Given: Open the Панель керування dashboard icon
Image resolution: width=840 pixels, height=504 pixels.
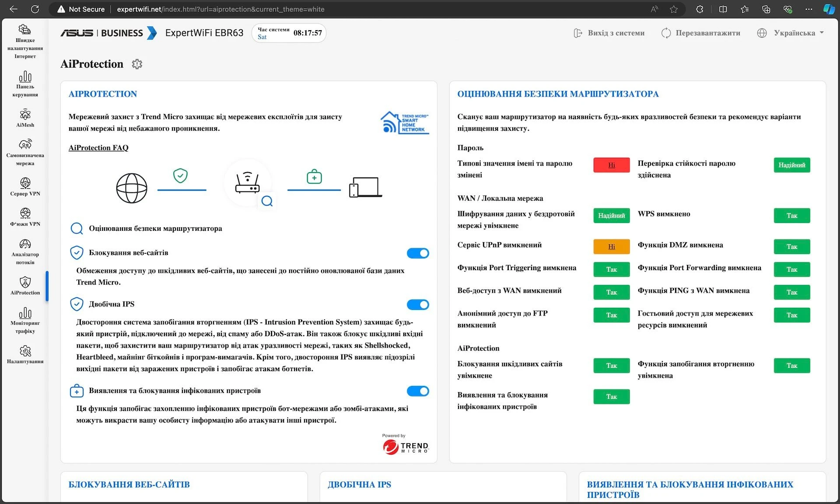Looking at the screenshot, I should click(25, 83).
